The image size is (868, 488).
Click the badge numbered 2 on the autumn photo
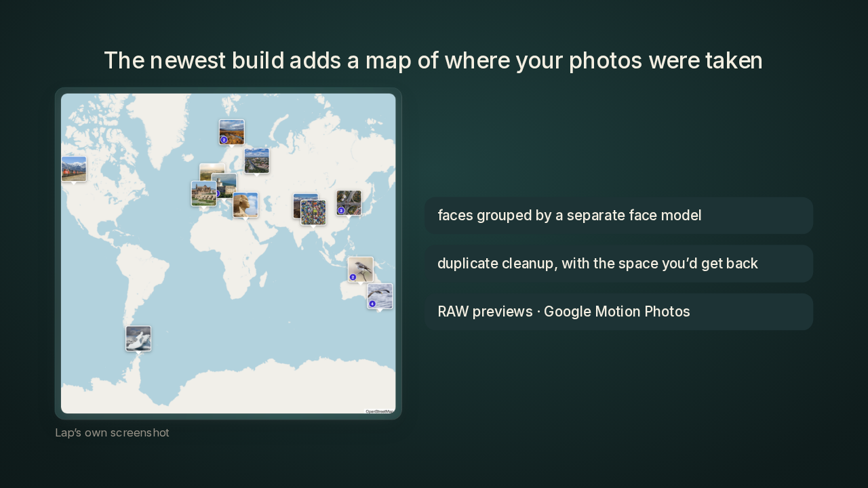(x=224, y=140)
